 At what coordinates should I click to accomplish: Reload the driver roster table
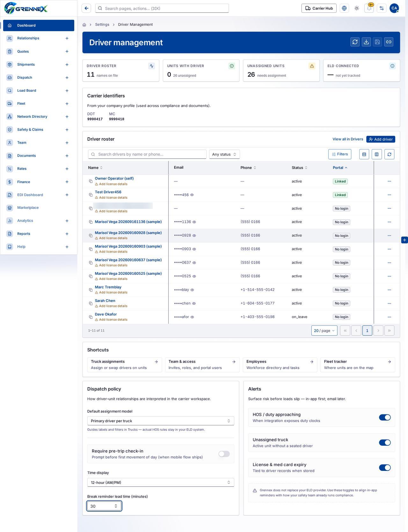point(389,154)
